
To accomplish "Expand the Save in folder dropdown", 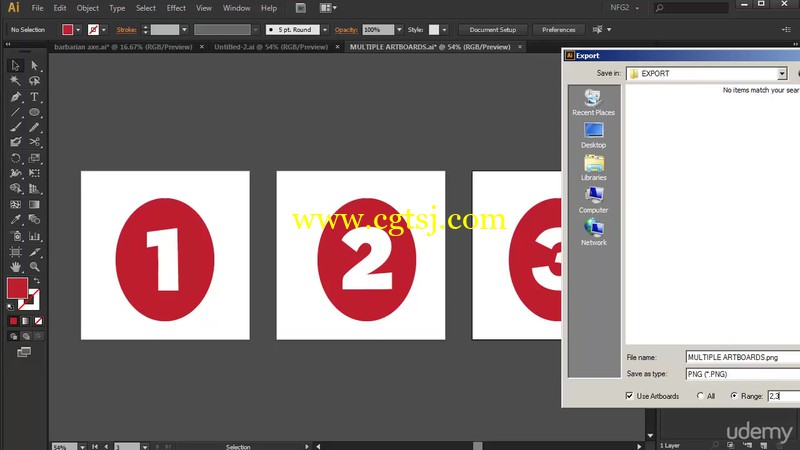I will 782,73.
